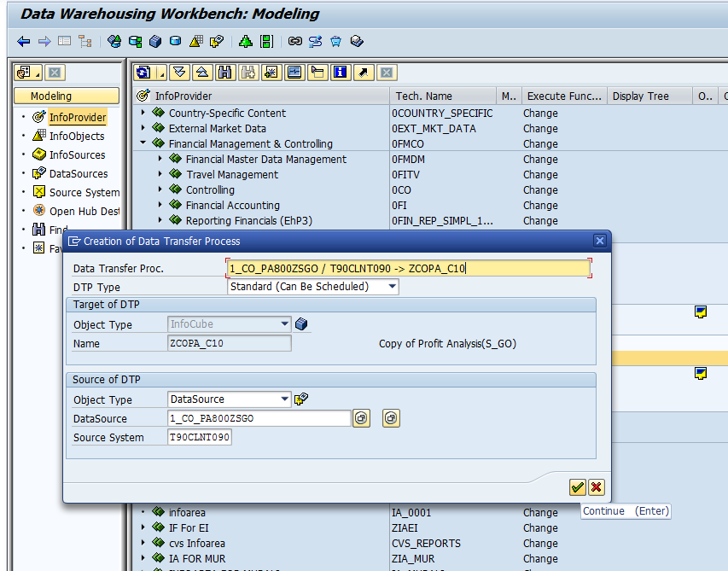Viewport: 728px width, 571px height.
Task: Click the binoculars Find icon
Action: coord(225,73)
